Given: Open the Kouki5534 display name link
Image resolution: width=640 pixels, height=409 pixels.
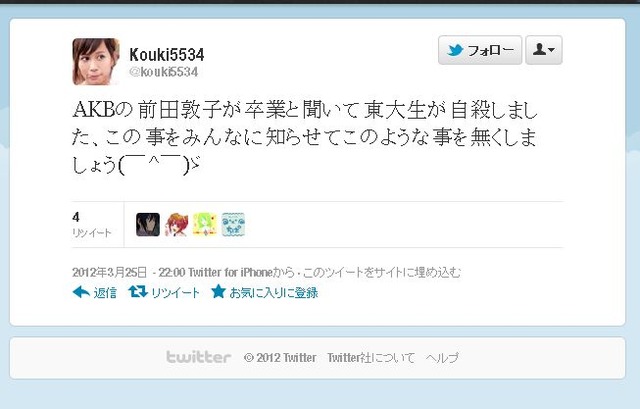Looking at the screenshot, I should pos(167,54).
